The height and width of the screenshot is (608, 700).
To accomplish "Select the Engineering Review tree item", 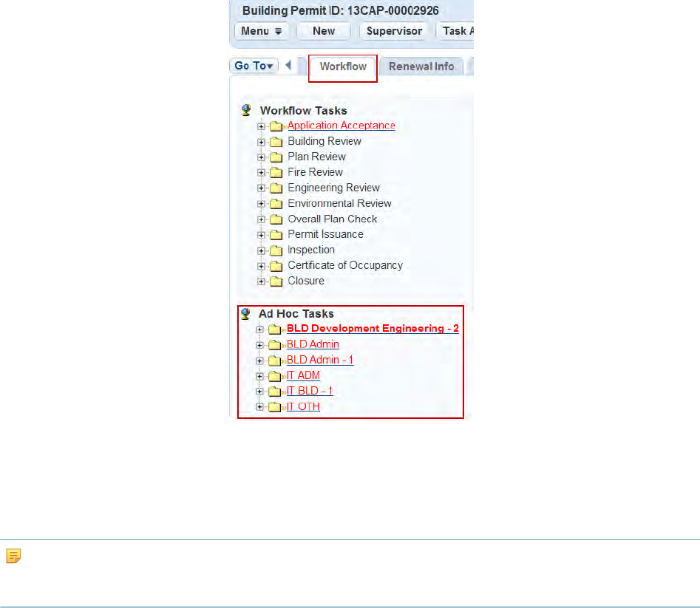I will pyautogui.click(x=333, y=188).
